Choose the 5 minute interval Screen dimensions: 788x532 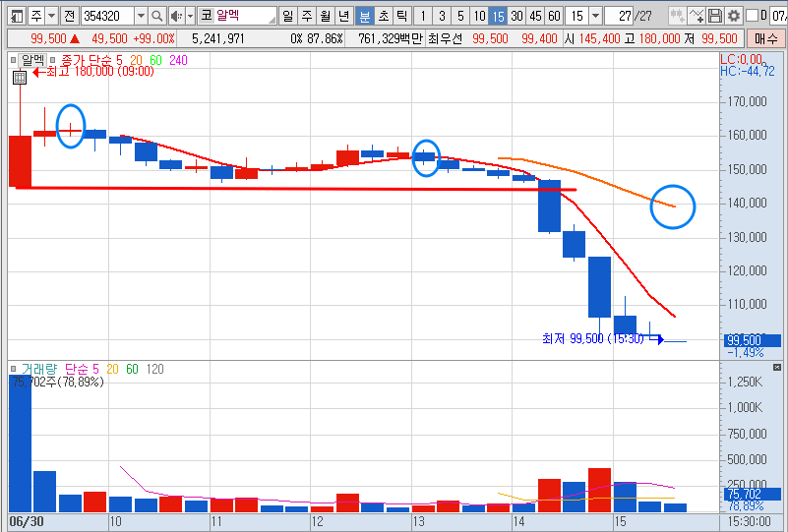[460, 16]
